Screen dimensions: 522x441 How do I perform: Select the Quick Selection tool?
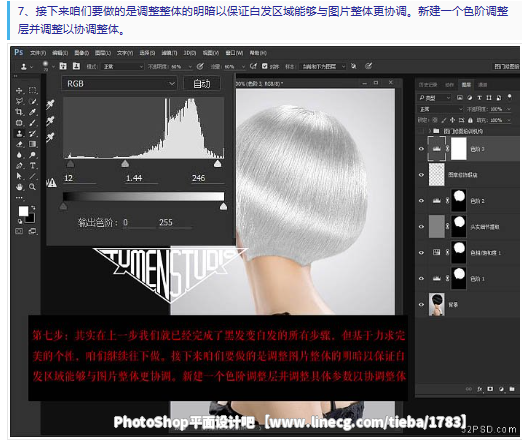(33, 101)
